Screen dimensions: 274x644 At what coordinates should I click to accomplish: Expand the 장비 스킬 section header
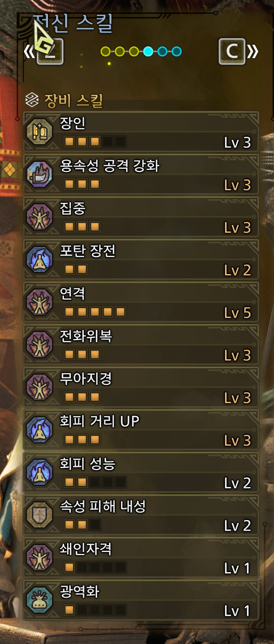pos(64,100)
